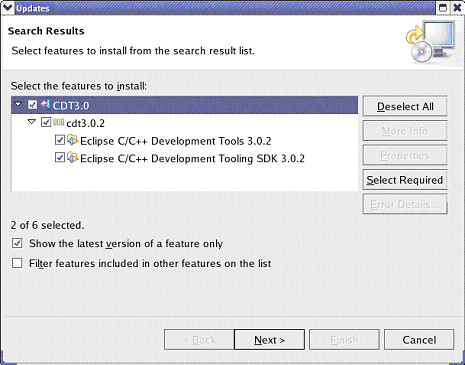
Task: Click the Development Tools 3.0.2 feature icon
Action: point(72,140)
